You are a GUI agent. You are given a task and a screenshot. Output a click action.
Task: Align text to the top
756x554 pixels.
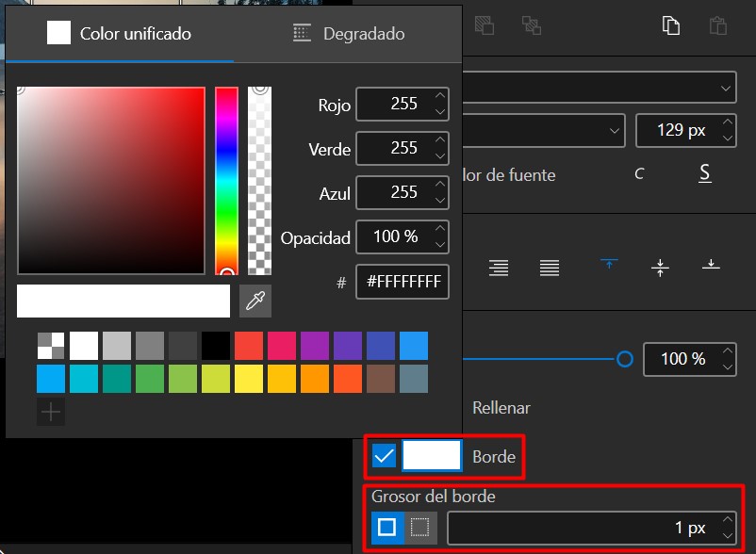tap(609, 264)
